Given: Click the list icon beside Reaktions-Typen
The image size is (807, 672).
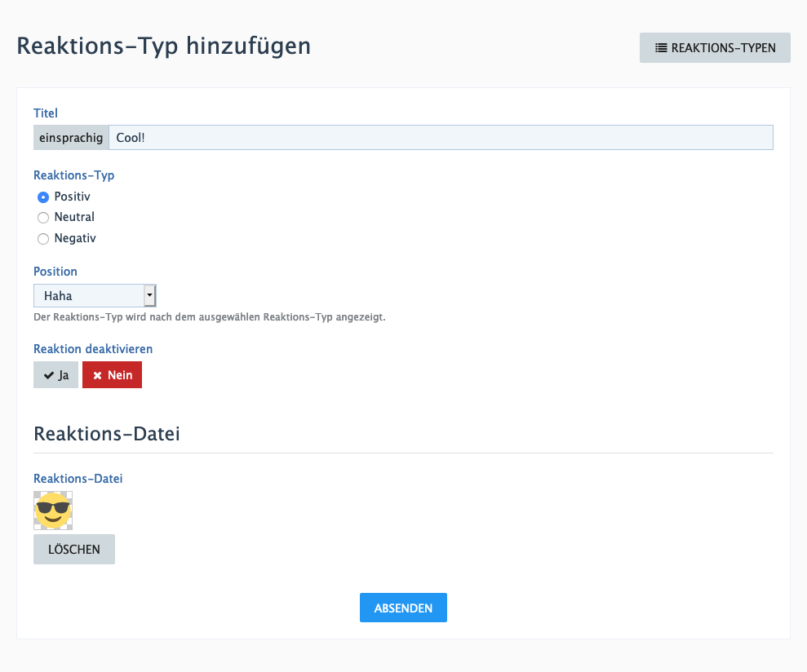Looking at the screenshot, I should pyautogui.click(x=661, y=48).
